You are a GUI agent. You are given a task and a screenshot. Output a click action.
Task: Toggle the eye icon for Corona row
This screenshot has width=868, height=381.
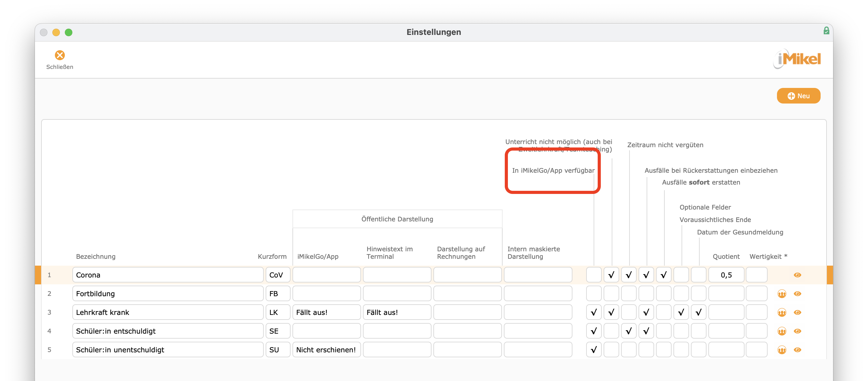pos(797,275)
